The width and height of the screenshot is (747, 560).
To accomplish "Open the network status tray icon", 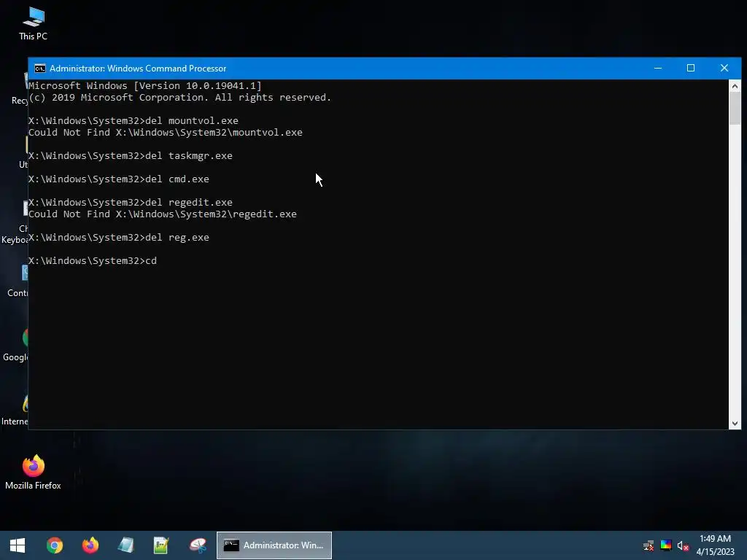I will [649, 545].
